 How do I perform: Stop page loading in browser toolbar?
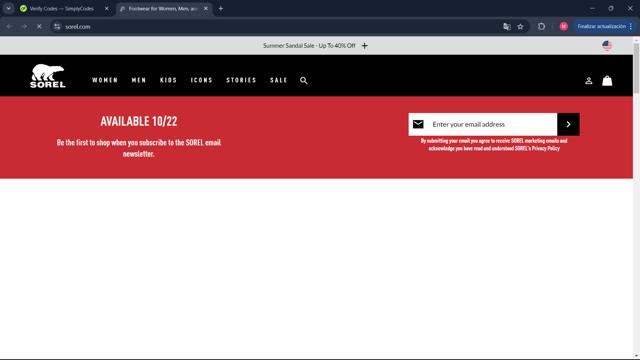click(x=39, y=27)
